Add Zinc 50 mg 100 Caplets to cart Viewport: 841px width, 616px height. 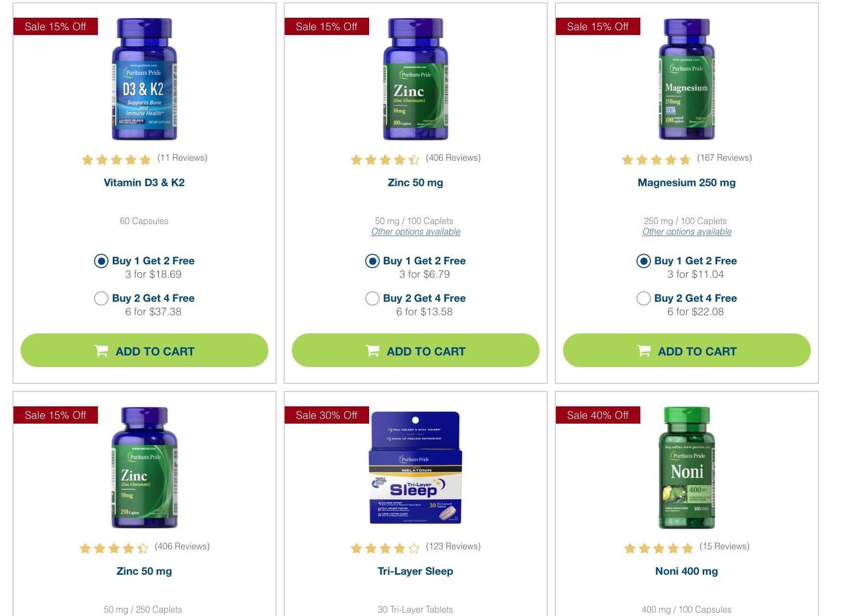pyautogui.click(x=415, y=350)
